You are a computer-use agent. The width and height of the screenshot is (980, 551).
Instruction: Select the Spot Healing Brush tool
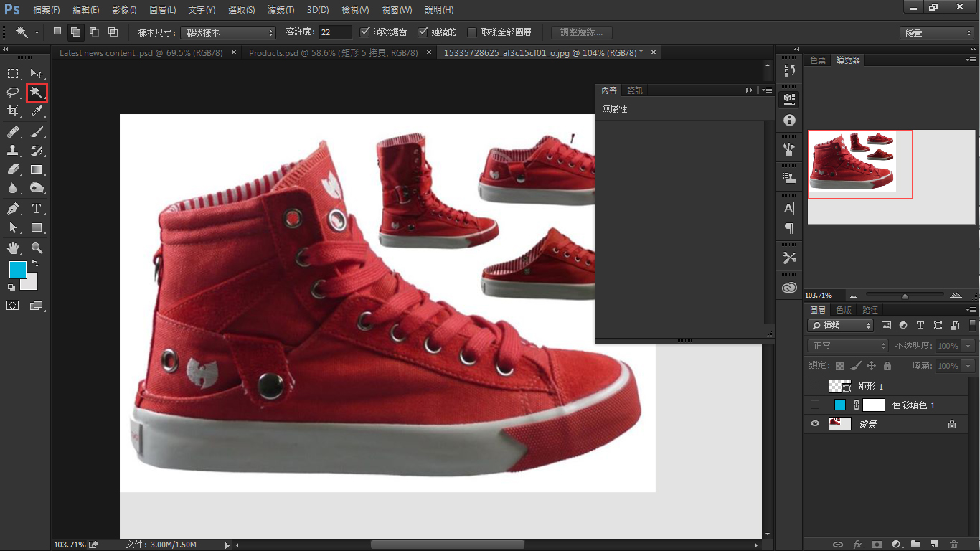(x=13, y=132)
